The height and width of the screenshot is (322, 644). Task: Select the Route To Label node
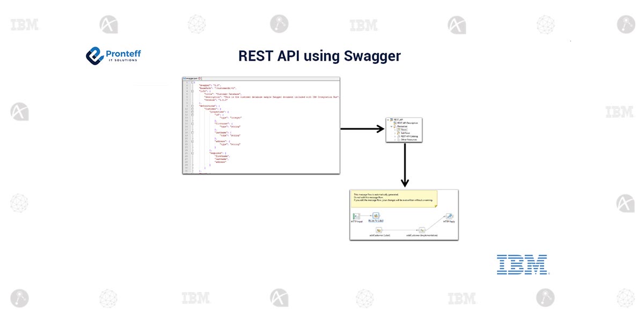(376, 216)
